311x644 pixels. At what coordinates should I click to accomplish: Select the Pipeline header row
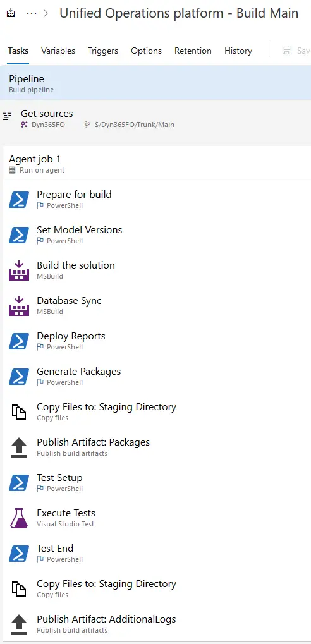[155, 83]
